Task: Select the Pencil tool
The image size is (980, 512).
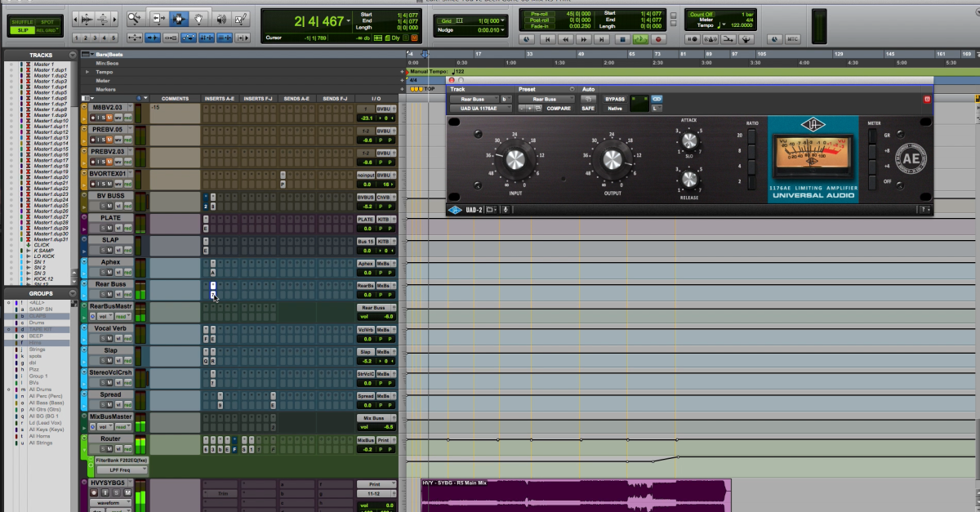Action: tap(239, 18)
